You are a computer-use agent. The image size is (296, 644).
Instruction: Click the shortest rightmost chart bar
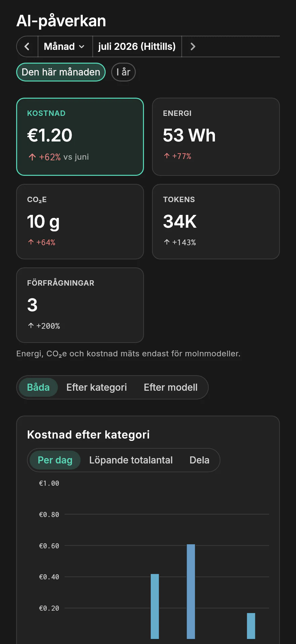(x=251, y=626)
